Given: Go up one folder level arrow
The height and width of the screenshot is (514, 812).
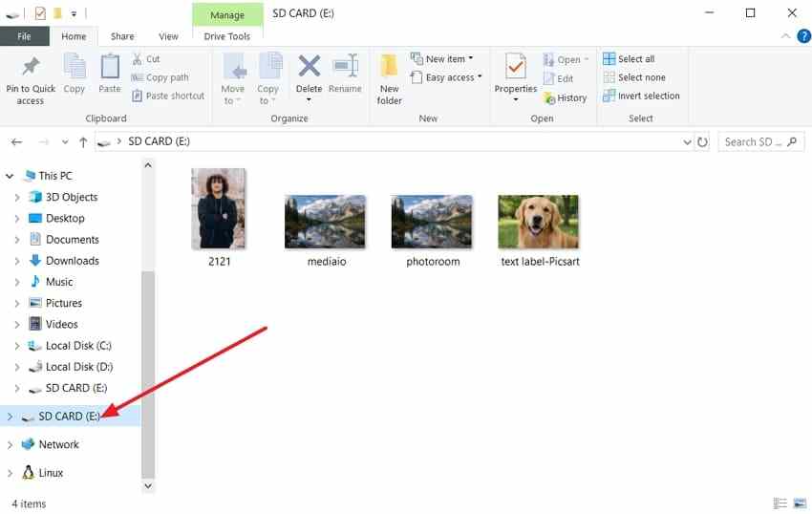Looking at the screenshot, I should pyautogui.click(x=83, y=142).
